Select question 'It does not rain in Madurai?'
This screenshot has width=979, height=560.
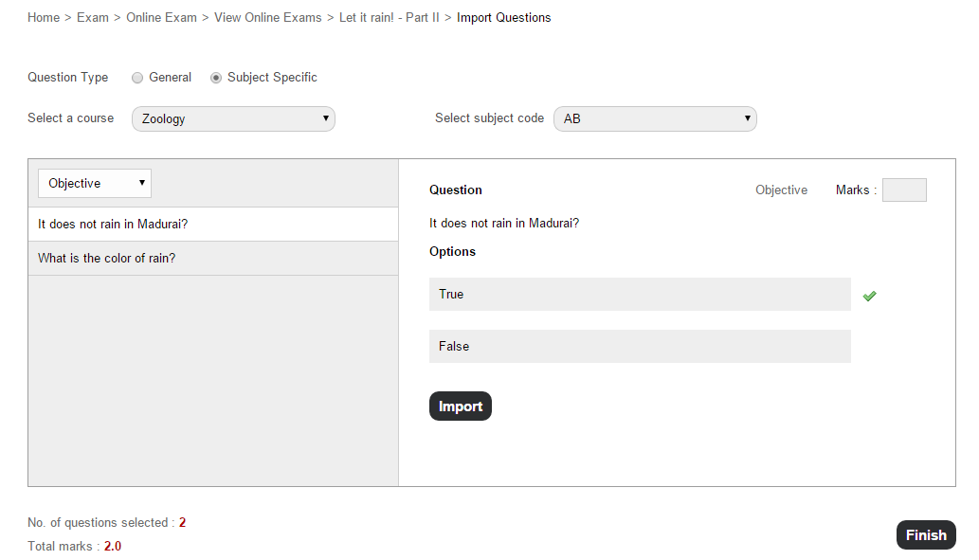[x=213, y=225]
